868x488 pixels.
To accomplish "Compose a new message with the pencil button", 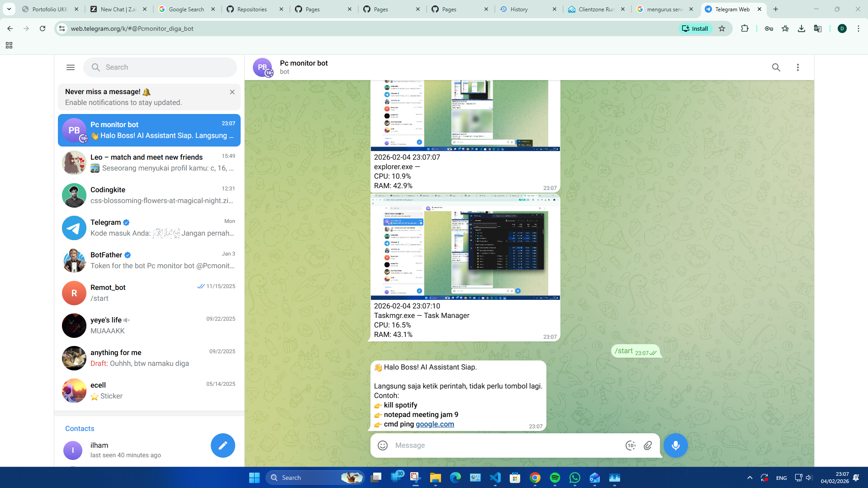I will 223,445.
